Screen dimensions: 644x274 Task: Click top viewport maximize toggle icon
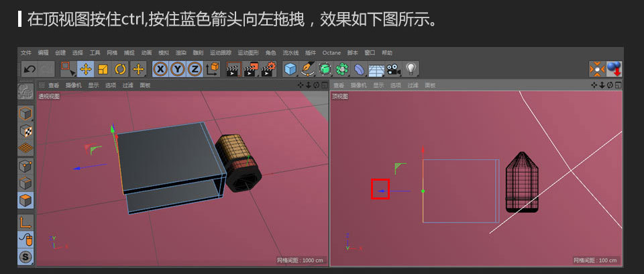[618, 85]
